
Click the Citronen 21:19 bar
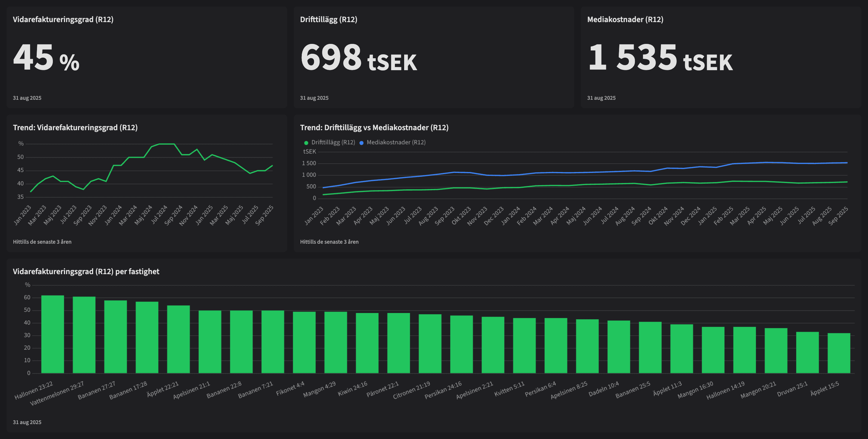[430, 343]
